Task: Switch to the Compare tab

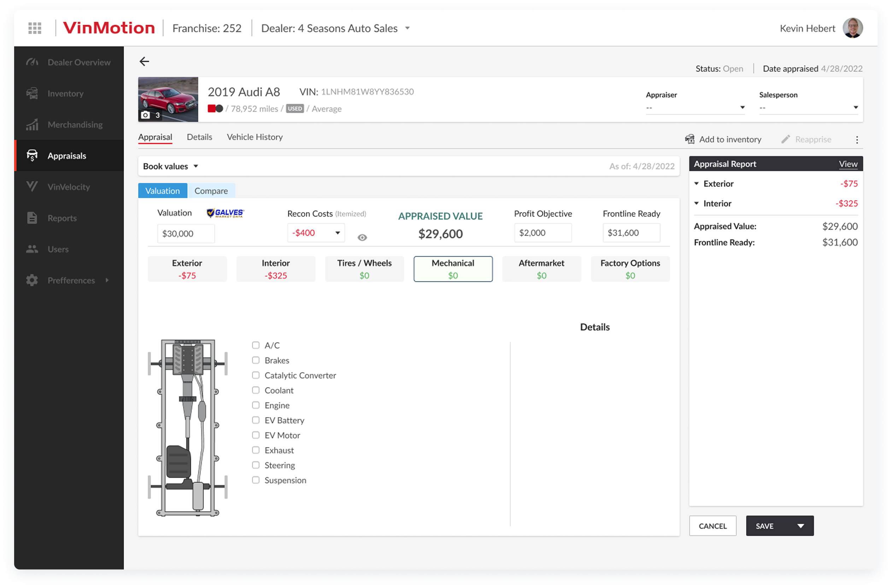Action: [211, 191]
